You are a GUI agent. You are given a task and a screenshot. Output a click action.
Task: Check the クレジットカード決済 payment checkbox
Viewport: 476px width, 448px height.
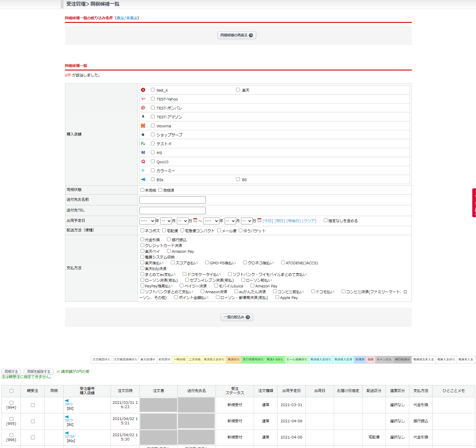click(x=142, y=245)
